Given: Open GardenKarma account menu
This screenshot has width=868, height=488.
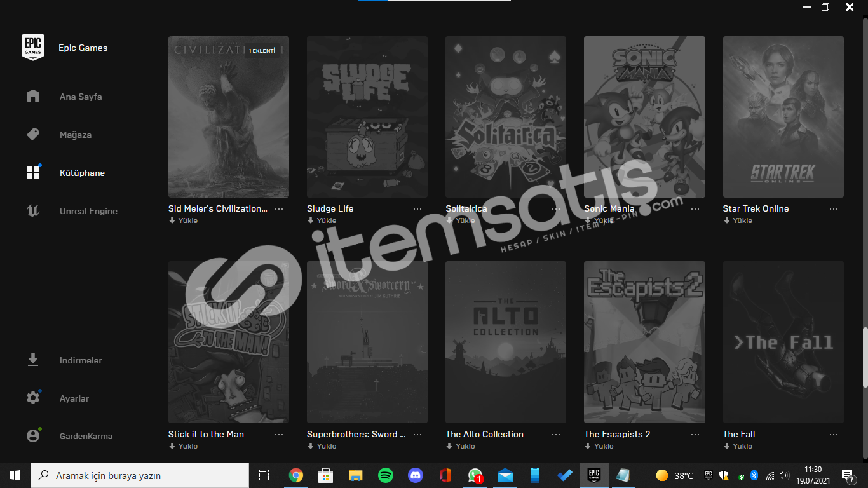Looking at the screenshot, I should pos(86,436).
